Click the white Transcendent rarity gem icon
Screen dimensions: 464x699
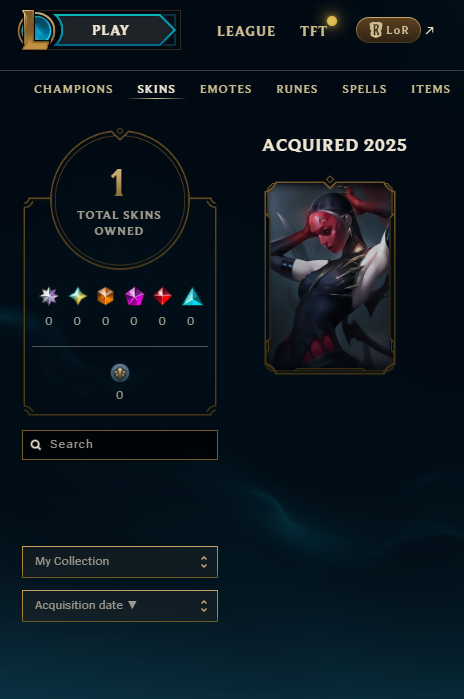(49, 296)
